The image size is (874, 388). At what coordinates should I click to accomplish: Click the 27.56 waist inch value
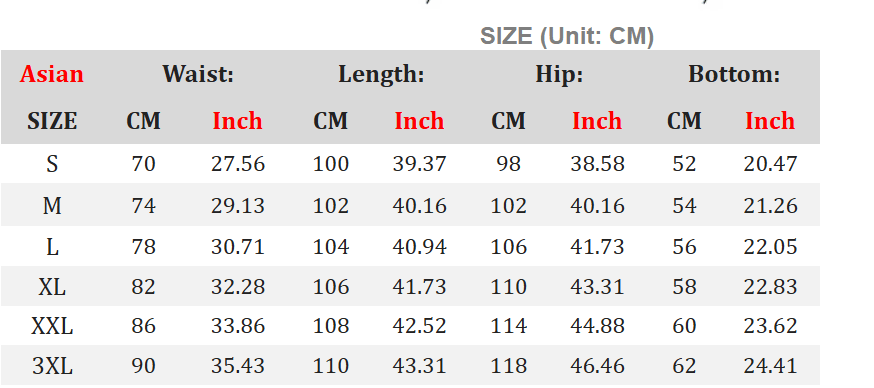(238, 164)
